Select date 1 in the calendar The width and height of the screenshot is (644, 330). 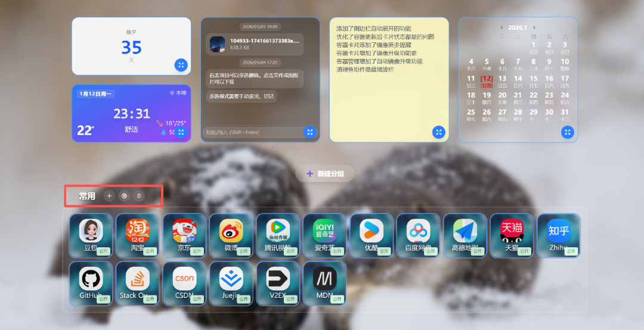coord(534,48)
